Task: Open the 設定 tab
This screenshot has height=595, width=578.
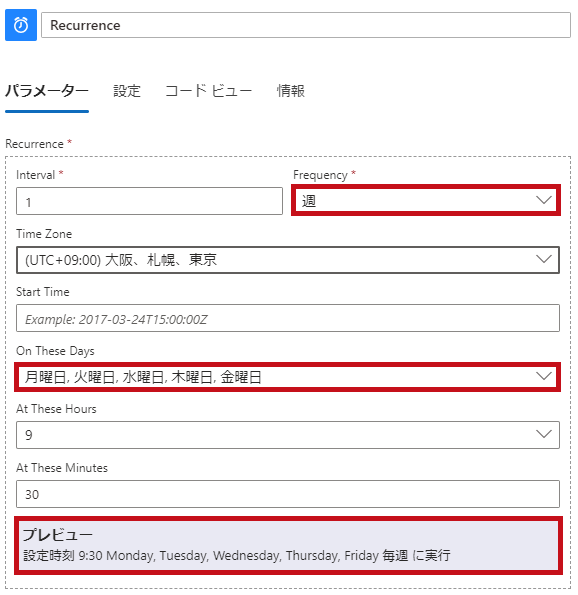Action: click(x=127, y=91)
